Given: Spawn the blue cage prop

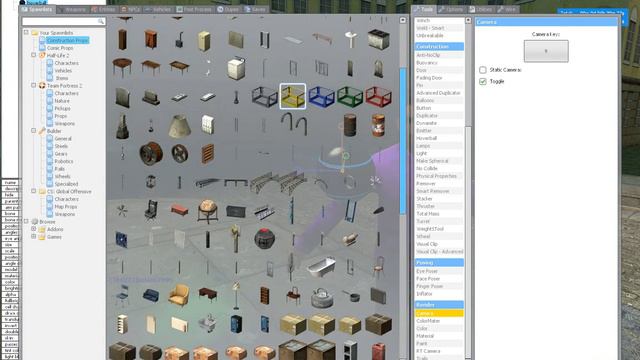Looking at the screenshot, I should coord(321,96).
